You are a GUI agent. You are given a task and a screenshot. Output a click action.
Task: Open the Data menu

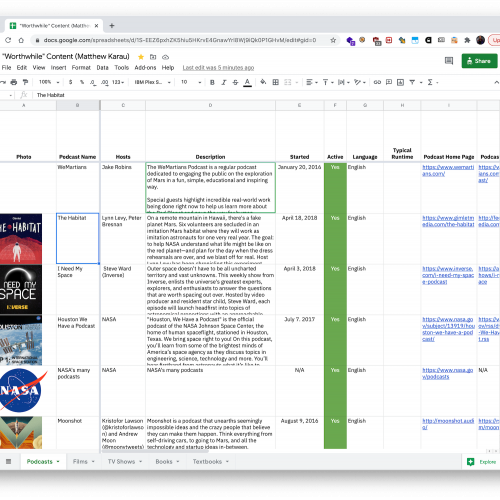[102, 68]
